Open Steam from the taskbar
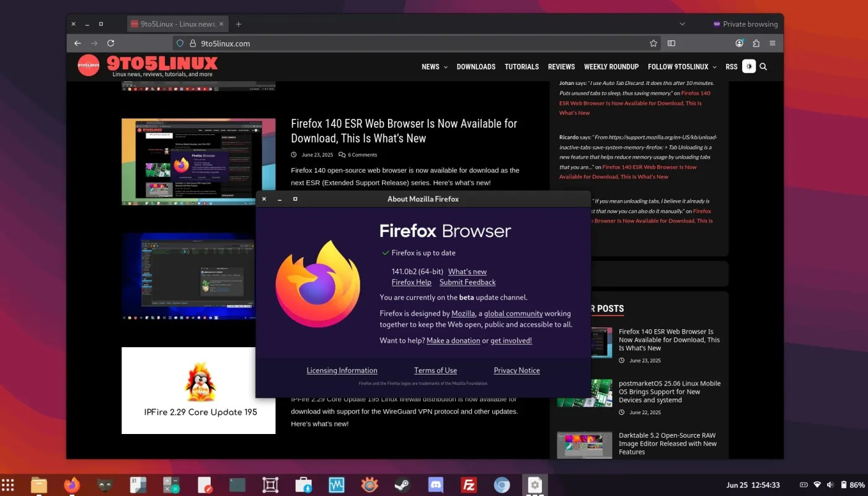868x496 pixels. tap(402, 484)
